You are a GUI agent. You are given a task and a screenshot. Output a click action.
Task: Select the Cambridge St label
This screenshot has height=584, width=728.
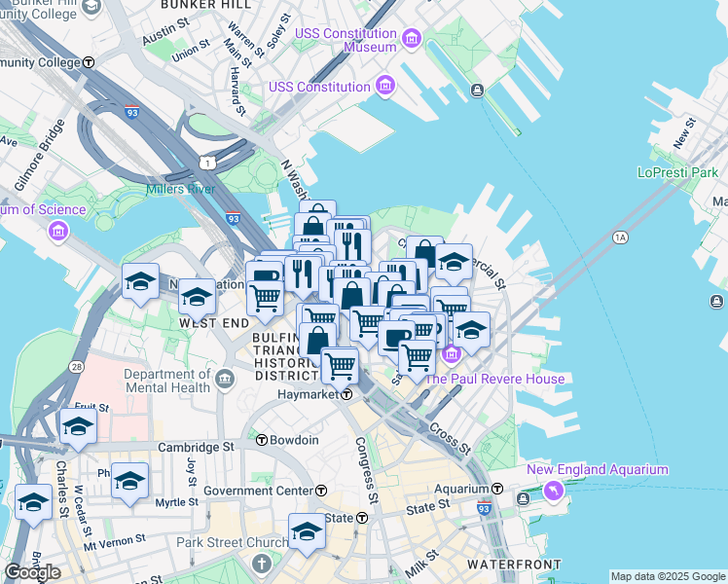[196, 447]
